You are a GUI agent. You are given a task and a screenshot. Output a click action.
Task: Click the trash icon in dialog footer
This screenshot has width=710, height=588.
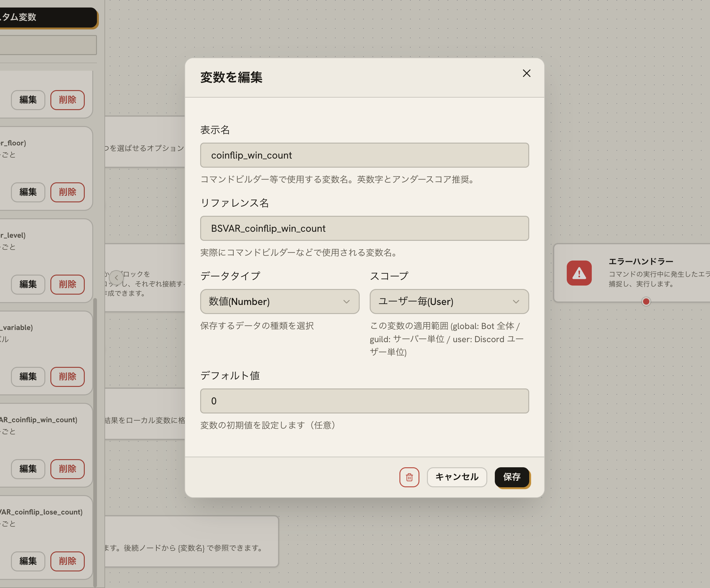point(409,477)
